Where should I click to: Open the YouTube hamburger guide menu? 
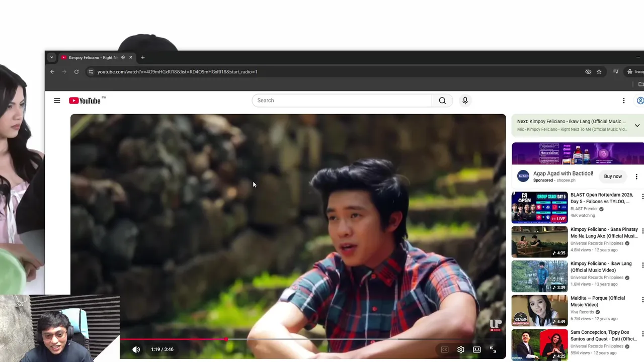tap(57, 101)
